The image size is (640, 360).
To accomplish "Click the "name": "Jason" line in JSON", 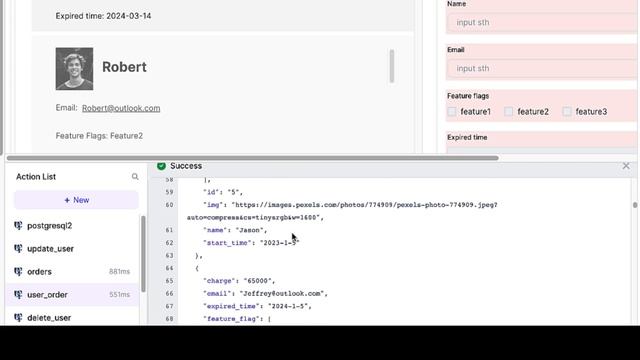I will point(235,230).
